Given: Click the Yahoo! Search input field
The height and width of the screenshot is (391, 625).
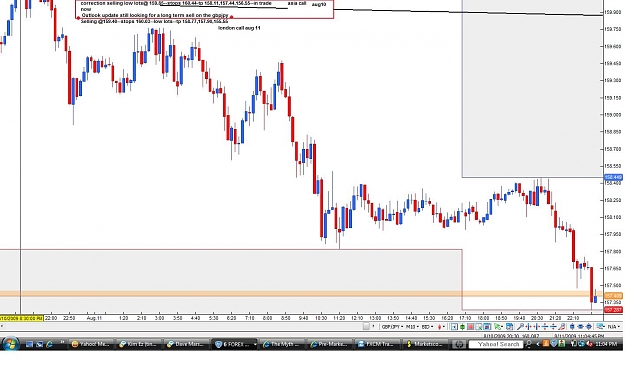Looking at the screenshot, I should pyautogui.click(x=496, y=344).
